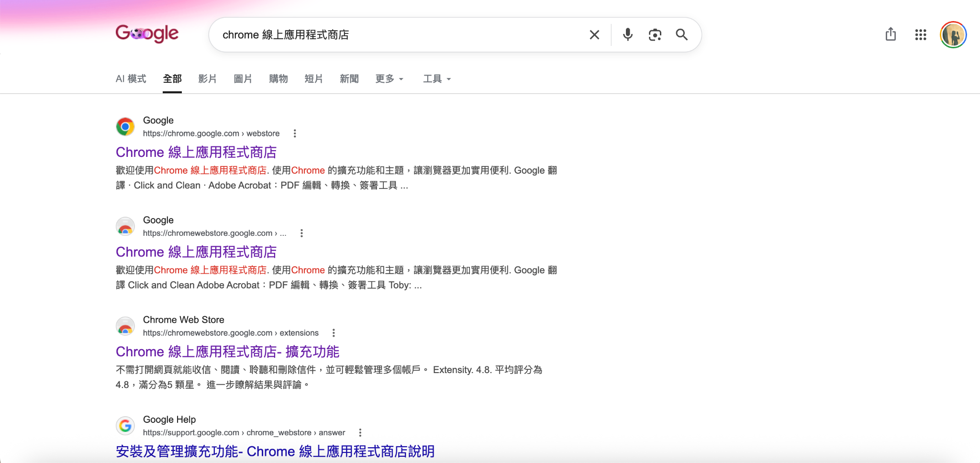The height and width of the screenshot is (463, 980).
Task: Start voice search with microphone icon
Action: tap(628, 34)
